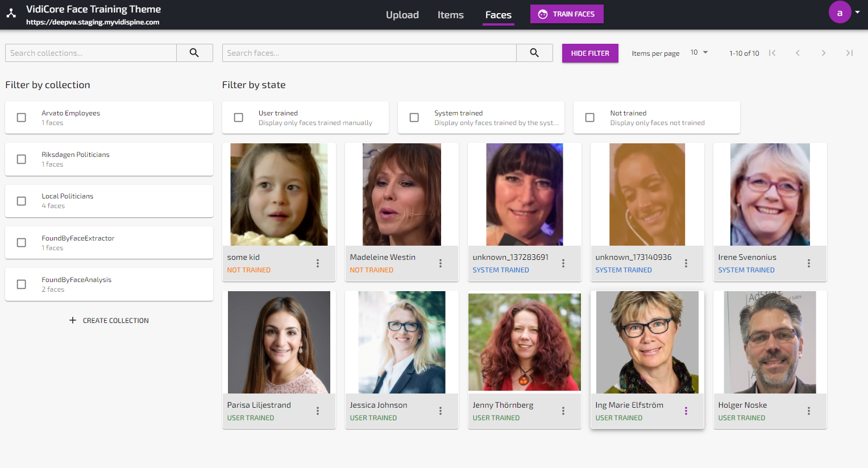Viewport: 868px width, 468px height.
Task: Open the Items per page dropdown
Action: [699, 52]
